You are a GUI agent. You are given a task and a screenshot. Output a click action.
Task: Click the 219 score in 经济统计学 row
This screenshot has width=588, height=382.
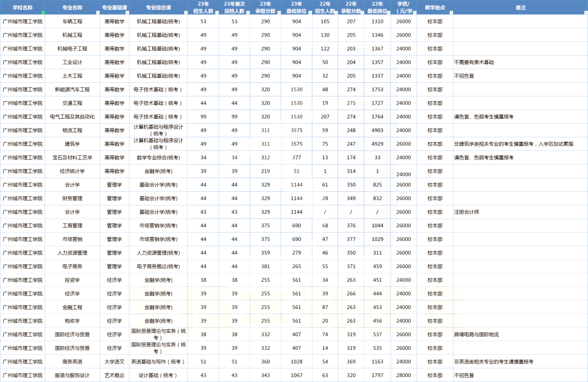[x=266, y=171]
